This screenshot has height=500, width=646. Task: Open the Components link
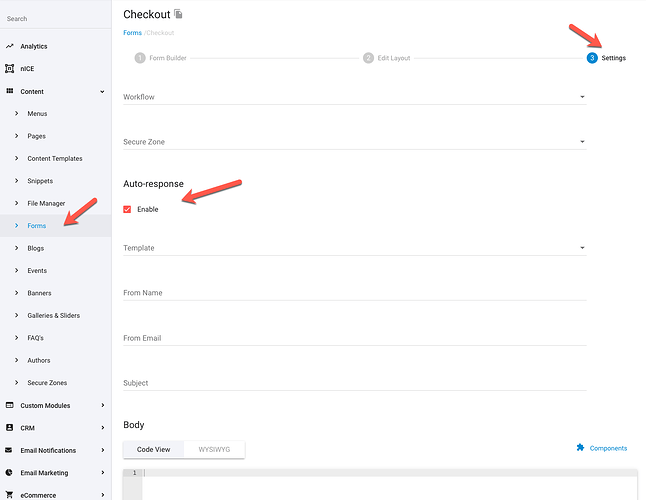pyautogui.click(x=608, y=448)
